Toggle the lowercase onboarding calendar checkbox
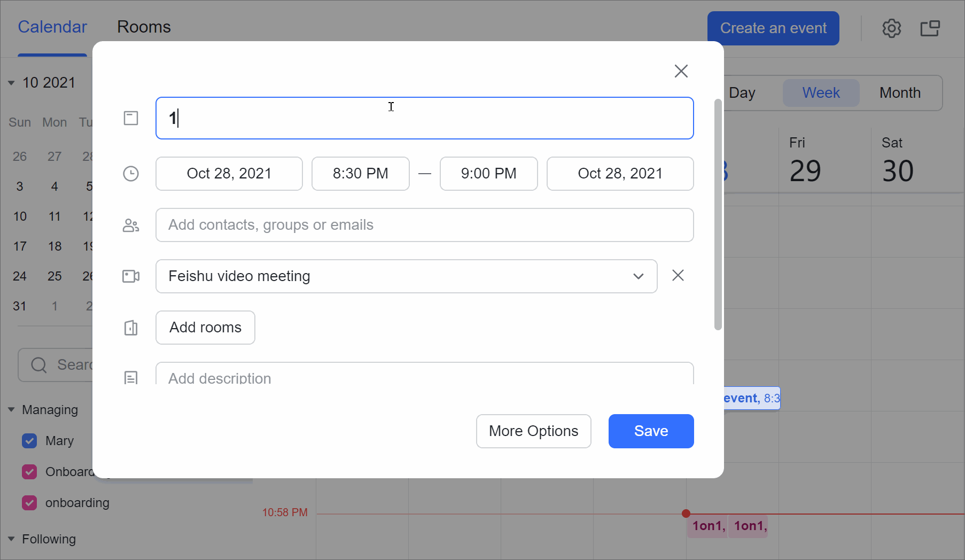Screen dimensions: 965x560 click(29, 503)
